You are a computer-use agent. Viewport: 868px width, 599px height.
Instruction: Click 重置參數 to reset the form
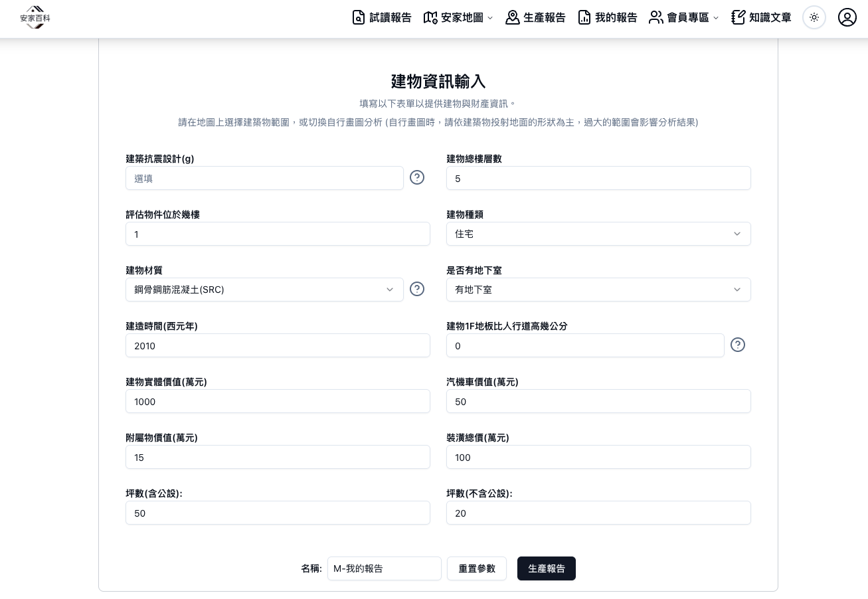(x=477, y=568)
